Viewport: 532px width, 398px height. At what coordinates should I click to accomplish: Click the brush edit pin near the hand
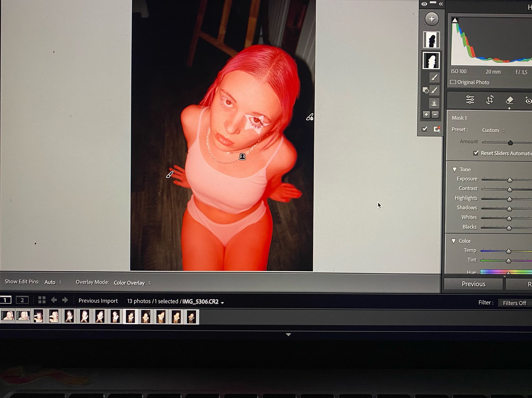170,174
